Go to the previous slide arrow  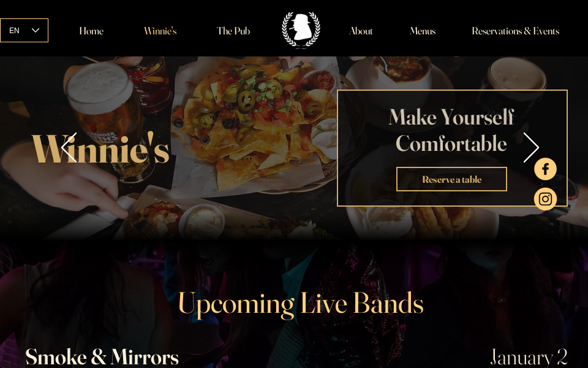tap(69, 147)
